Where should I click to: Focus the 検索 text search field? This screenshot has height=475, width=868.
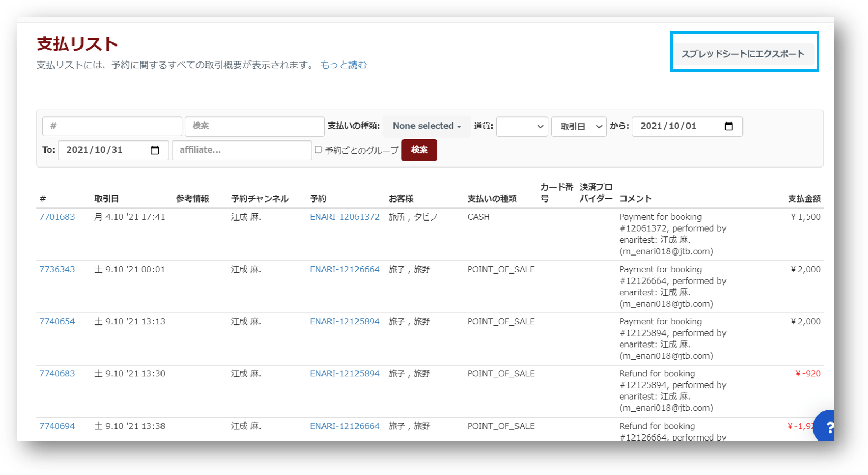click(254, 126)
